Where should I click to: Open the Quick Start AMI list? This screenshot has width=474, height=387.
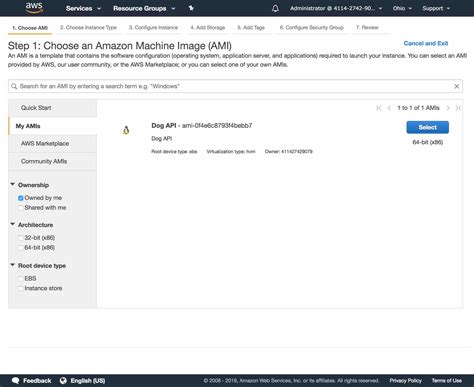point(53,108)
